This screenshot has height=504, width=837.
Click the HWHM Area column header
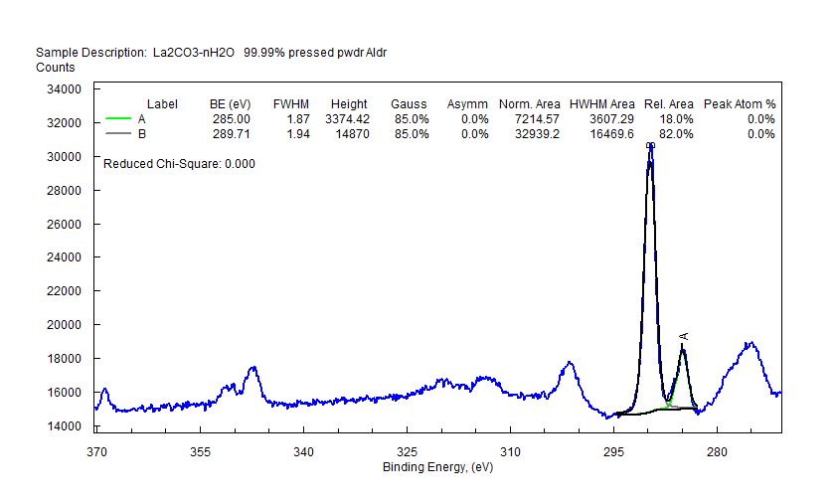click(602, 104)
